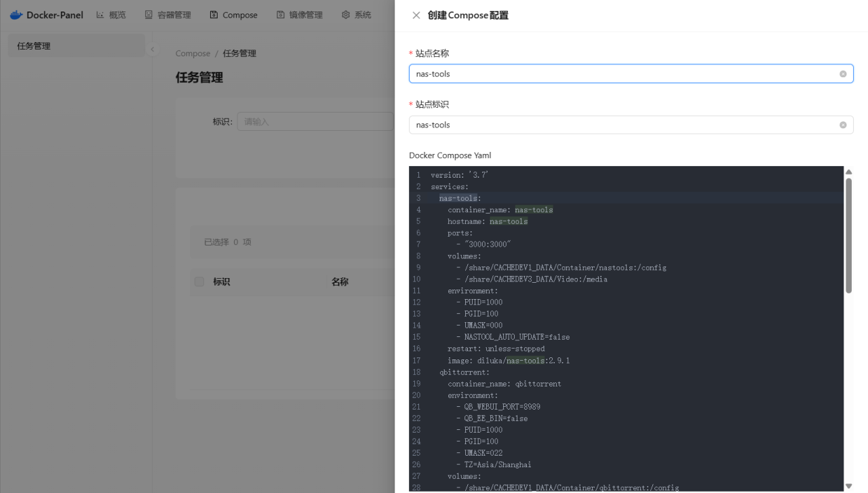Viewport: 868px width, 493px height.
Task: Tick the select-all checkbox in the table header
Action: pyautogui.click(x=199, y=281)
